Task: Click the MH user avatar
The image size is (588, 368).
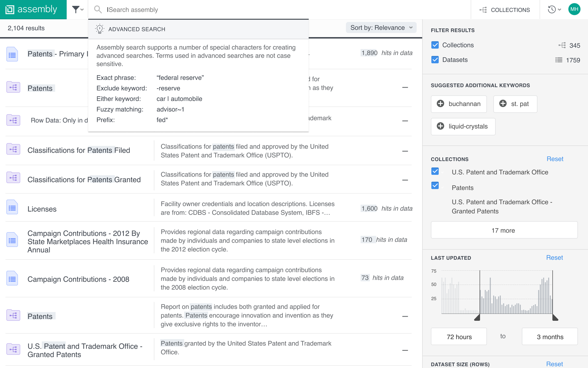Action: tap(574, 9)
